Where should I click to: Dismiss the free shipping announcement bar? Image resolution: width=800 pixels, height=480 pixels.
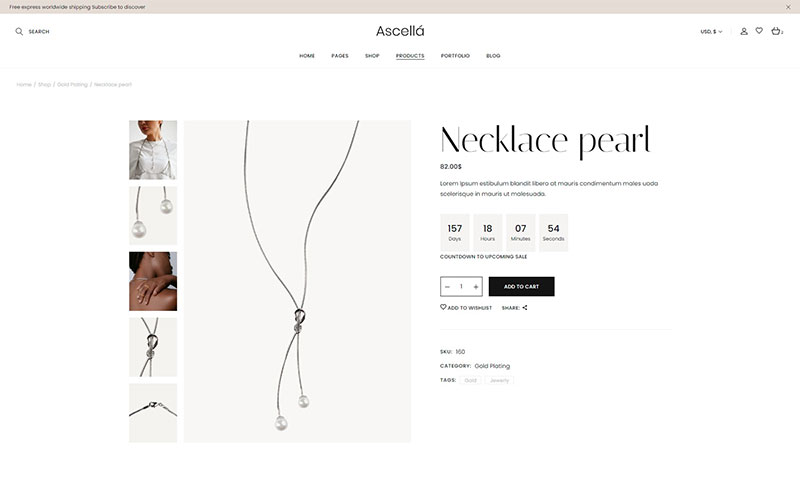[x=787, y=7]
